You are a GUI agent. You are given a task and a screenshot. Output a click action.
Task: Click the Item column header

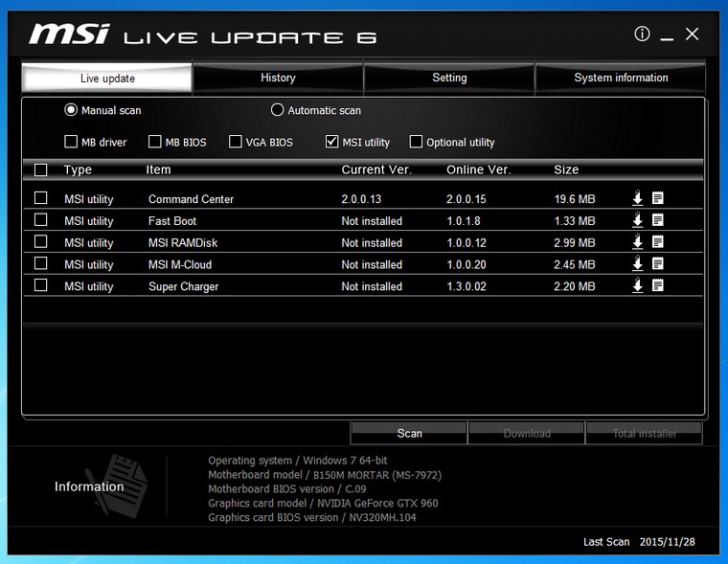click(x=158, y=169)
